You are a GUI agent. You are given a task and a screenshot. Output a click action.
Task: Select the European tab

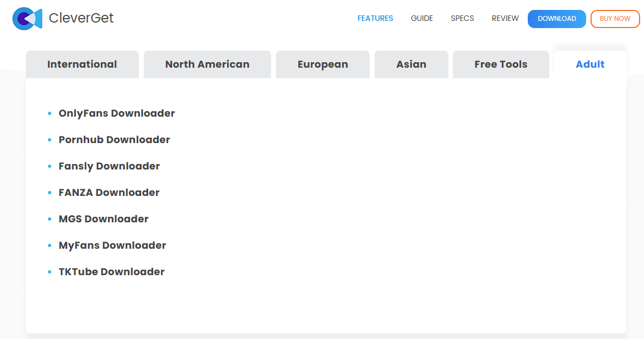[323, 64]
